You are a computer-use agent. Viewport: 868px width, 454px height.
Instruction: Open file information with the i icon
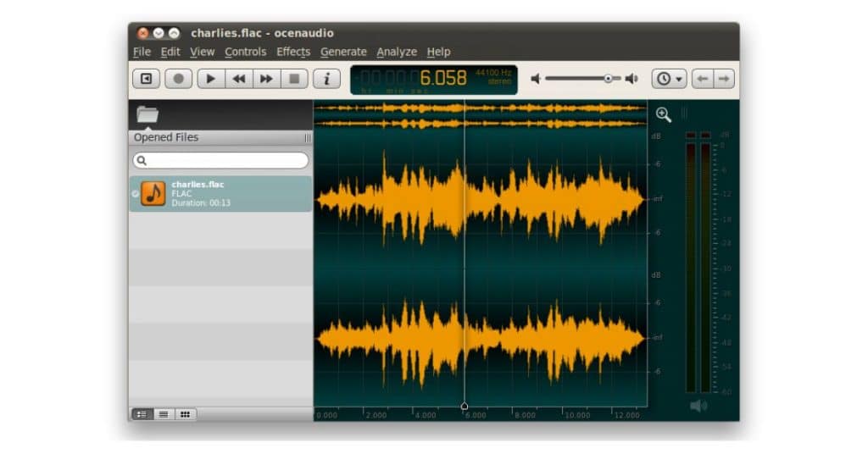326,79
